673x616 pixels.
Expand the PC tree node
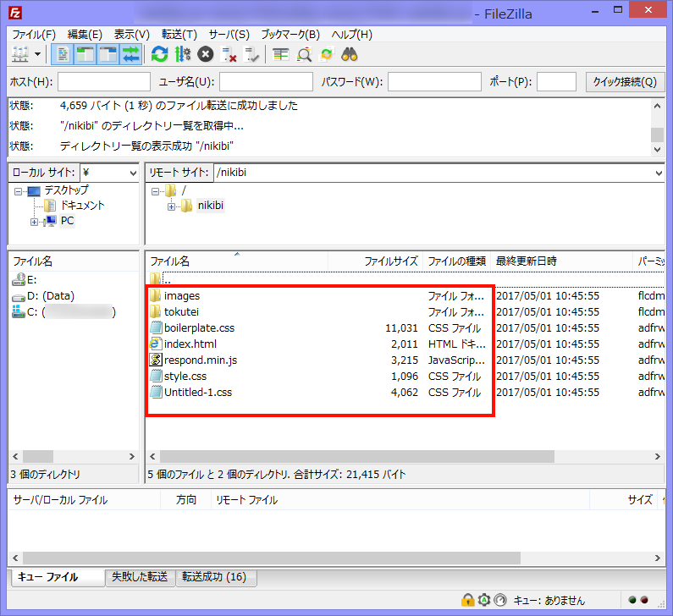pyautogui.click(x=34, y=222)
